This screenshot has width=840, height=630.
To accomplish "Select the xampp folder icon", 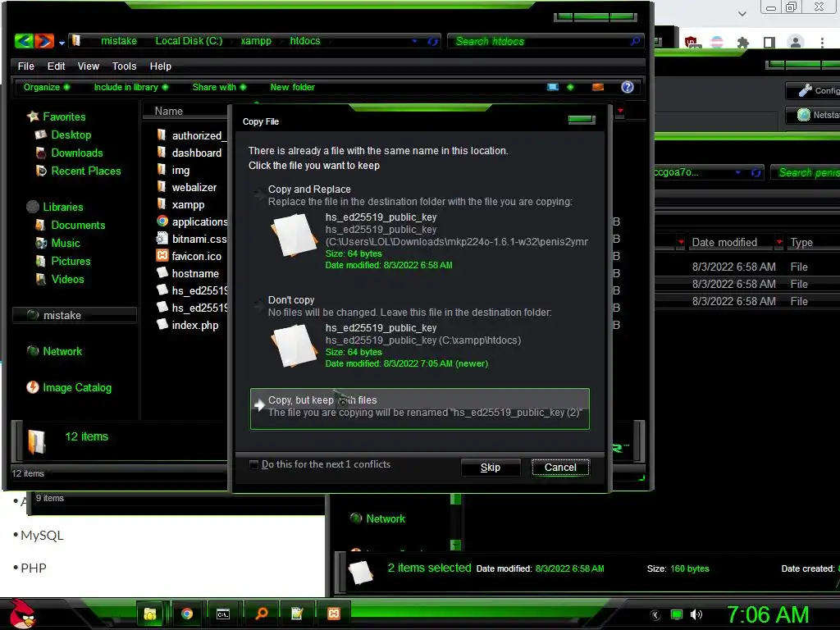I will [162, 204].
